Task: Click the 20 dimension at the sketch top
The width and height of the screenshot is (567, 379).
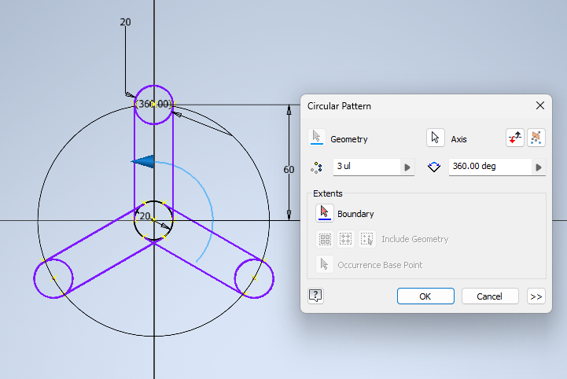Action: pos(125,22)
